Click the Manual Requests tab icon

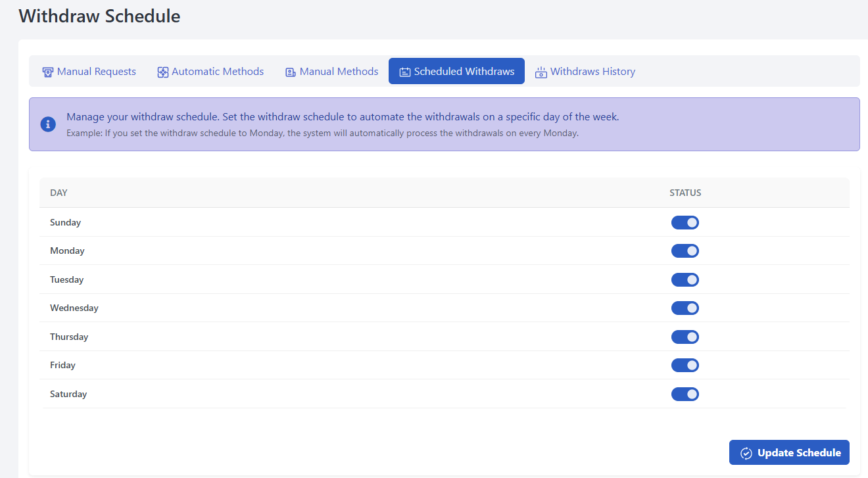[x=47, y=72]
